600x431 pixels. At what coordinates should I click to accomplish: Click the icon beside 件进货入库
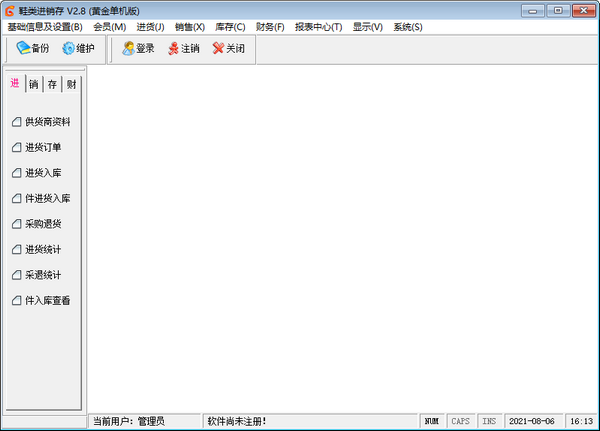coord(16,199)
